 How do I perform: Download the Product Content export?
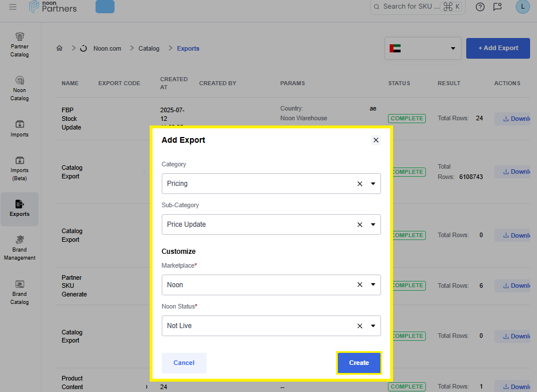tap(513, 386)
